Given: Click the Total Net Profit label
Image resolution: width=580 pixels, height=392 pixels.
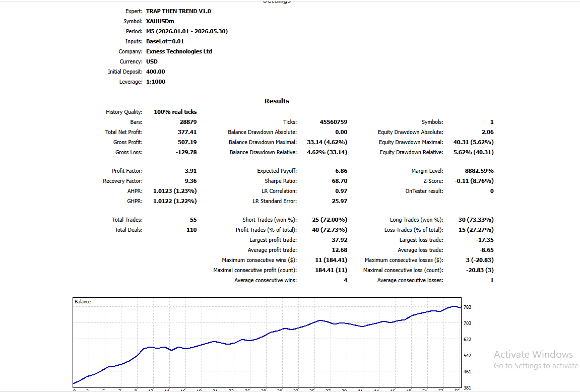Looking at the screenshot, I should coord(124,132).
